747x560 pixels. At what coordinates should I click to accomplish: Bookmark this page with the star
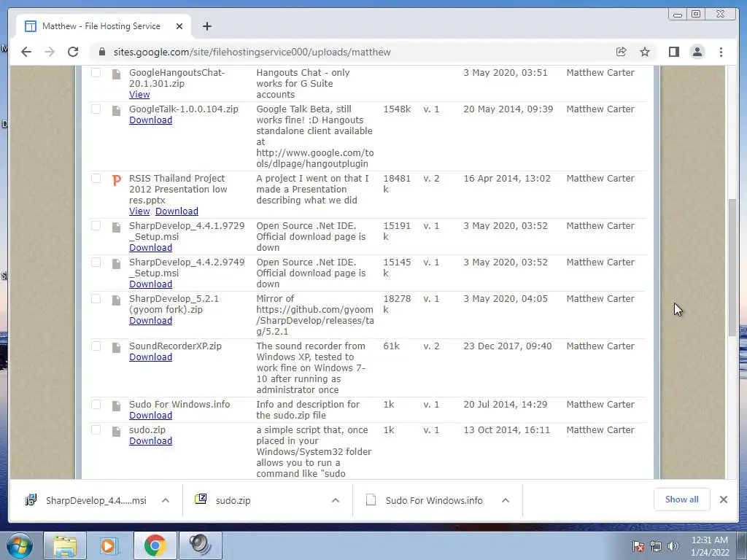(x=645, y=52)
